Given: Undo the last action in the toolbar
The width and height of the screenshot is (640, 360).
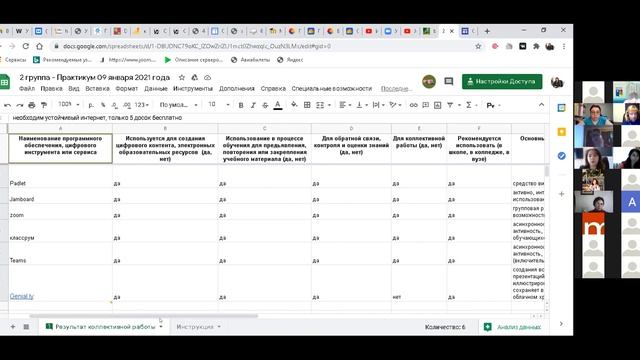Looking at the screenshot, I should coord(7,105).
